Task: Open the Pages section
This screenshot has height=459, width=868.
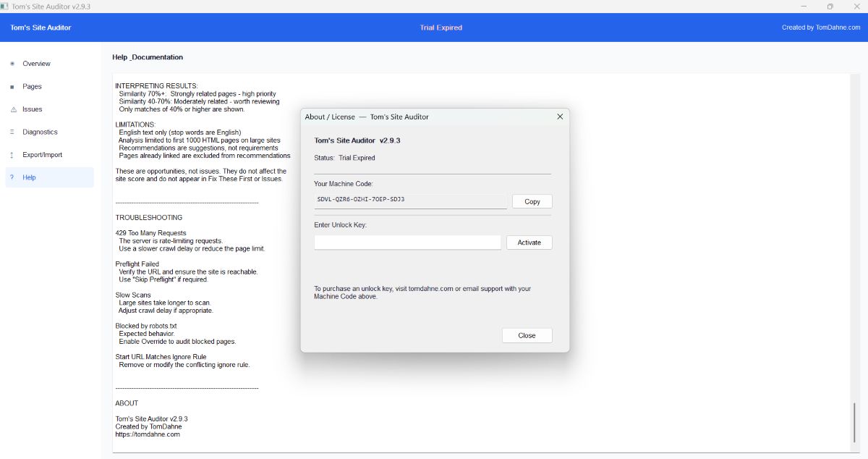Action: [33, 86]
